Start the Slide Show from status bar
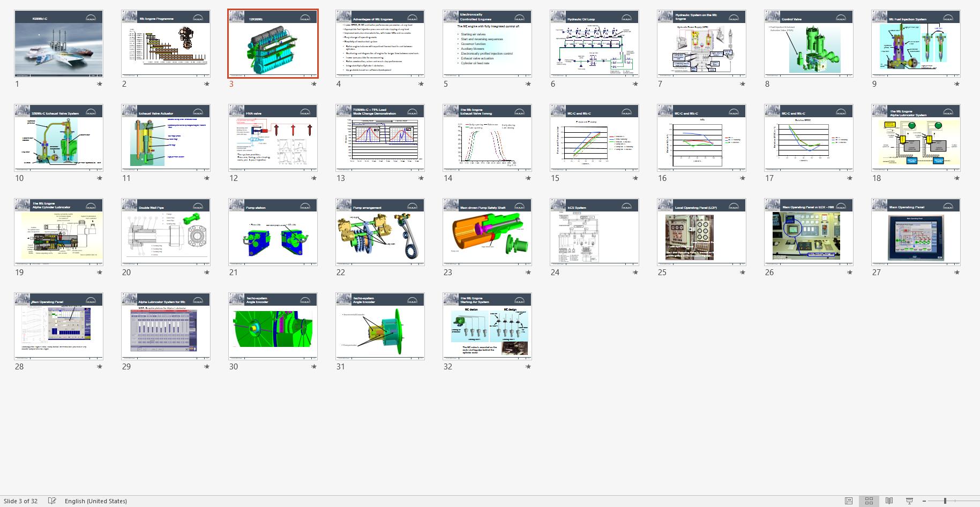Viewport: 980px width, 507px height. [x=909, y=501]
